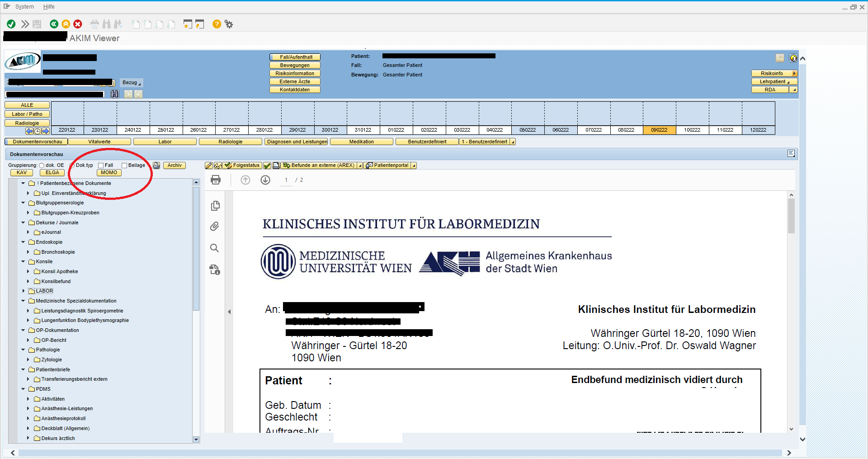
Task: Select the highlighted 090222 timeline date
Action: click(x=659, y=130)
